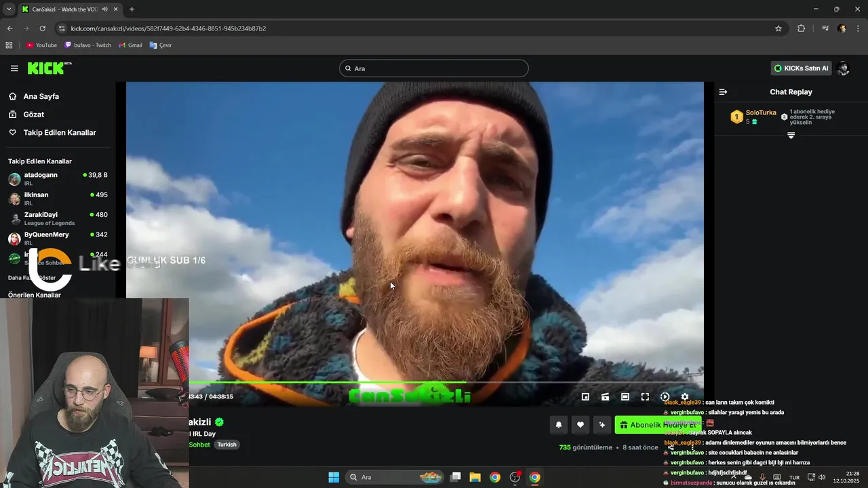Click the KICK logo

[49, 68]
